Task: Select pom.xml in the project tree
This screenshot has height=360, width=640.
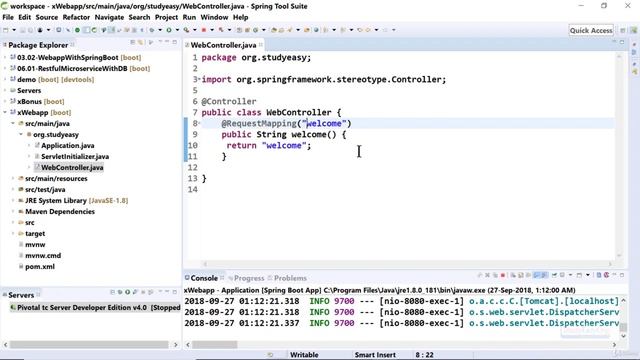Action: point(40,267)
